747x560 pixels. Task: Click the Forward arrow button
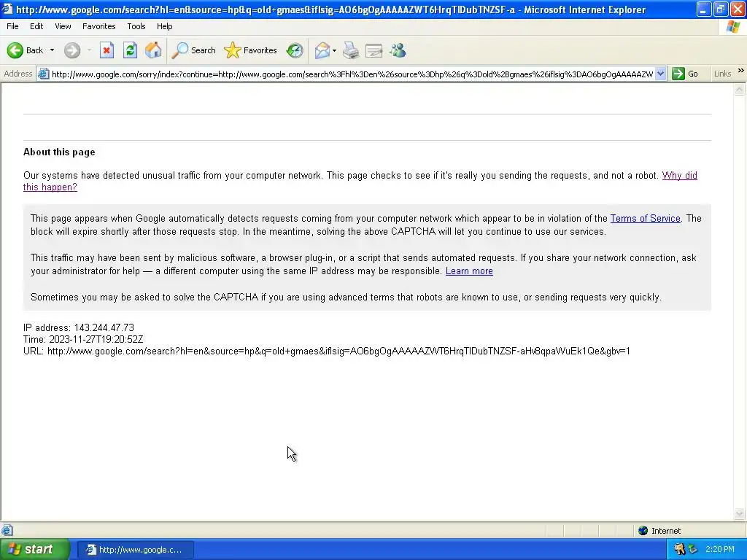(x=72, y=50)
